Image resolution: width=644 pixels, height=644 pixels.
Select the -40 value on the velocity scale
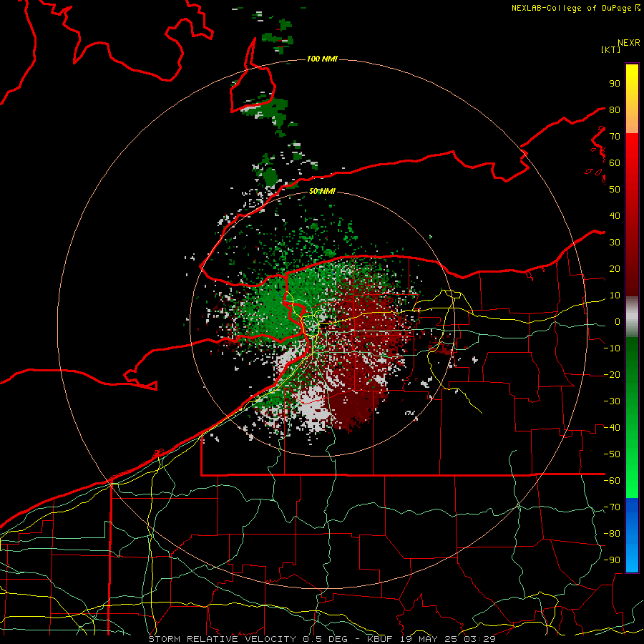pos(612,428)
